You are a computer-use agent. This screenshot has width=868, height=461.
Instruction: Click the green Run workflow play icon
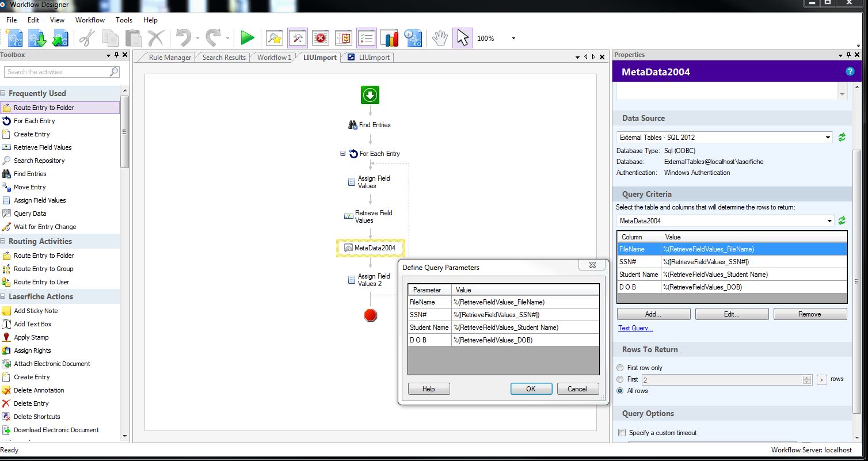(x=248, y=38)
